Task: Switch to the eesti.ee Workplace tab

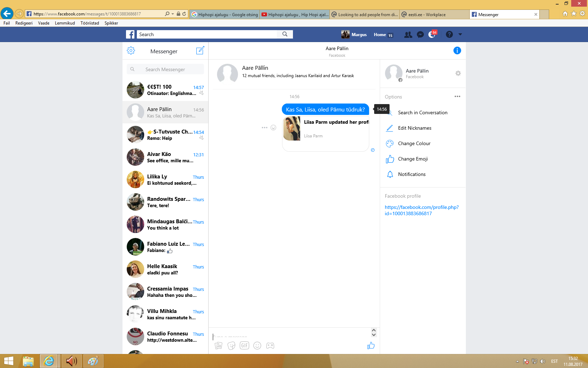Action: [434, 14]
